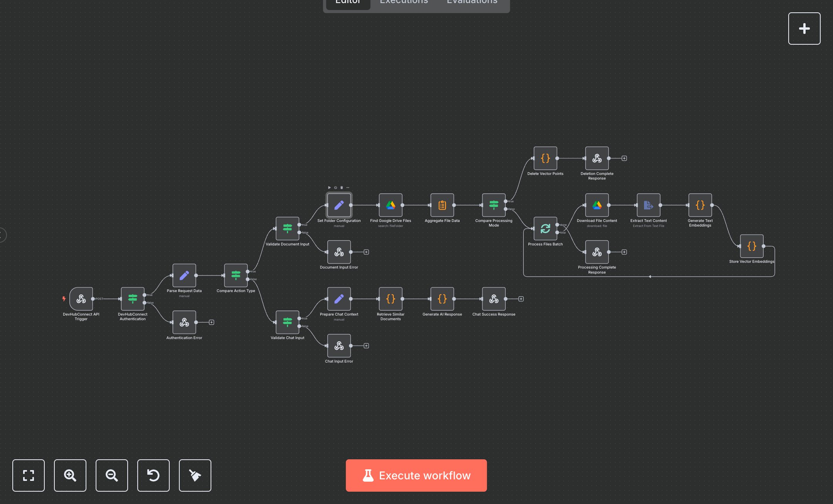
Task: Switch to the Evaluations tab
Action: (472, 2)
